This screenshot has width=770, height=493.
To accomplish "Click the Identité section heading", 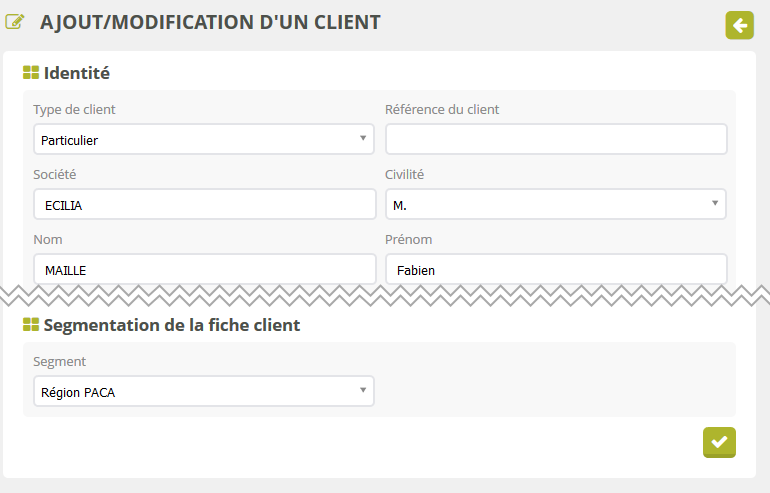I will click(77, 72).
